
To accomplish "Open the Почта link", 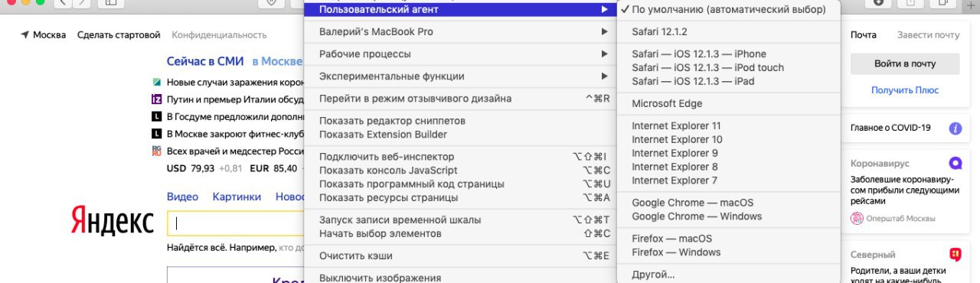I will [x=864, y=35].
